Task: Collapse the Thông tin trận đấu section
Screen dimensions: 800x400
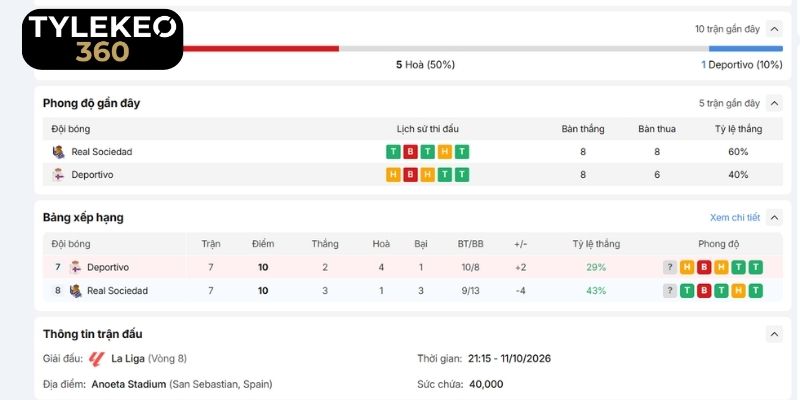Action: pos(774,334)
